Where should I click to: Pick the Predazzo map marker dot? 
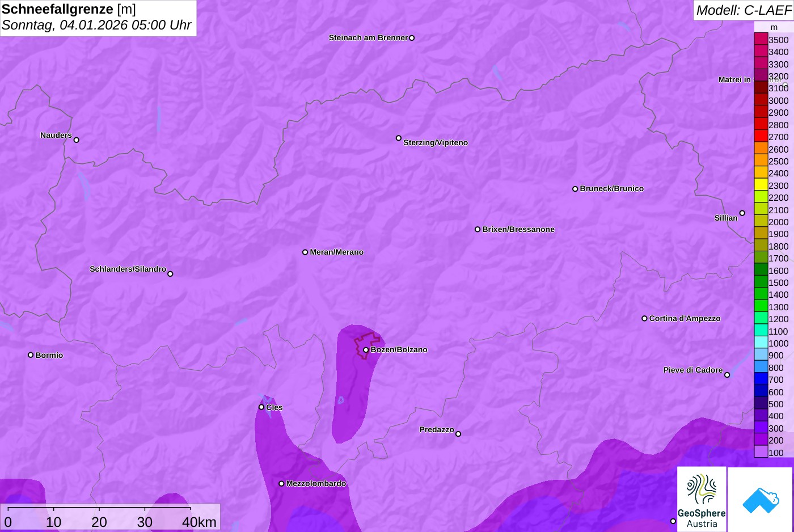tap(458, 434)
